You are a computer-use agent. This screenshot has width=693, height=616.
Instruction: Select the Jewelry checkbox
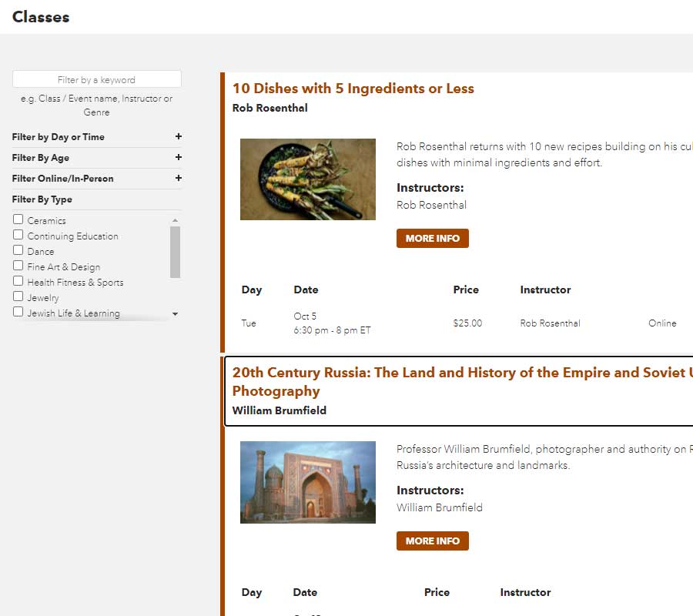[18, 296]
